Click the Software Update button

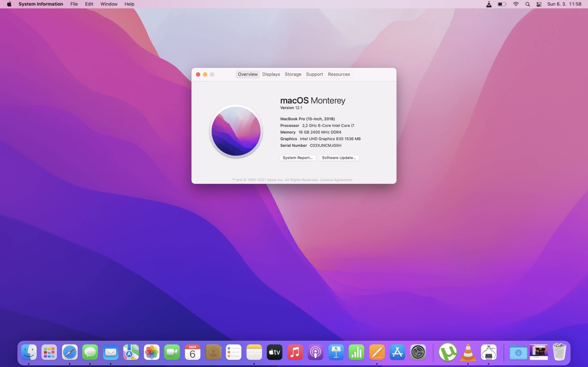pos(339,158)
